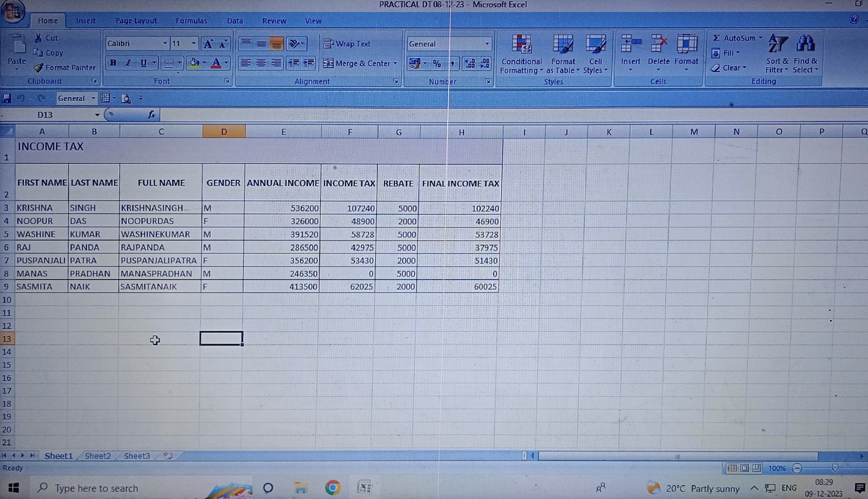Open the Sheet2 worksheet tab
The height and width of the screenshot is (499, 868).
97,456
